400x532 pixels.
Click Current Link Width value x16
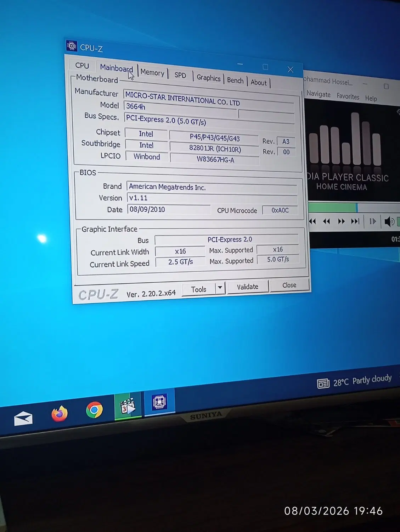pyautogui.click(x=180, y=251)
